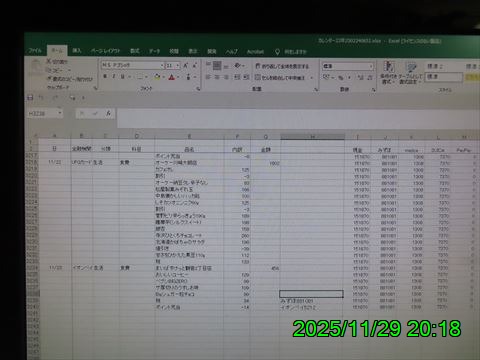Open the font name dropdown (MS Pゴシック)
This screenshot has height=360, width=480.
(x=162, y=65)
